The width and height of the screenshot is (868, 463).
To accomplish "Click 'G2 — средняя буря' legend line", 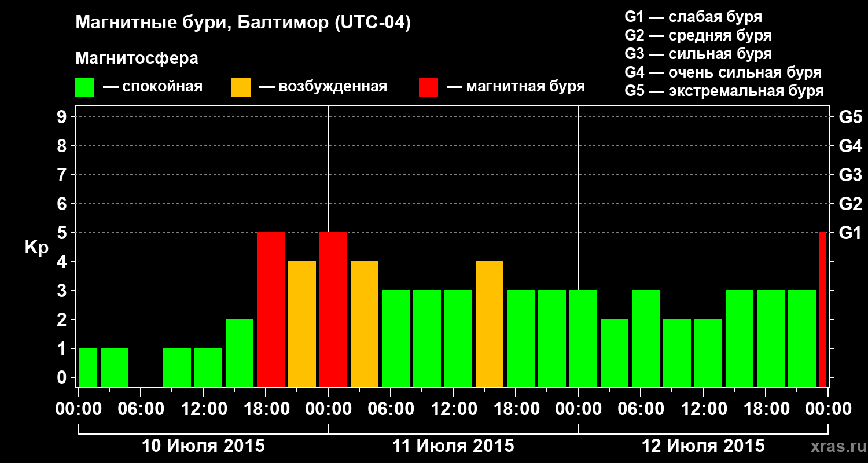I will click(698, 35).
